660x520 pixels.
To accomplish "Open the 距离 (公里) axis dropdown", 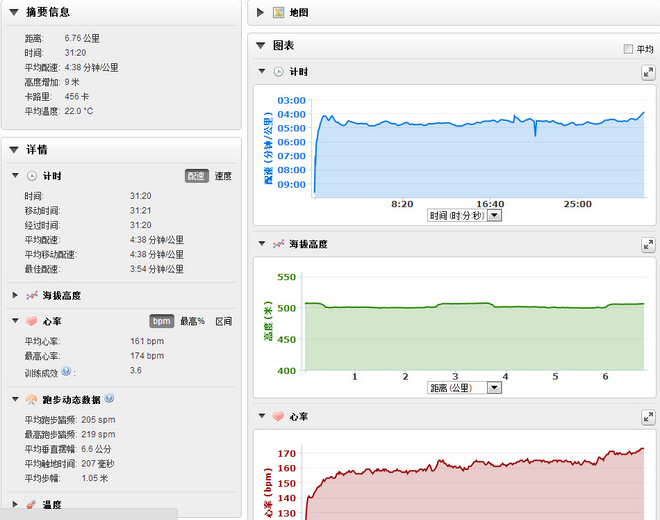I will click(x=494, y=387).
